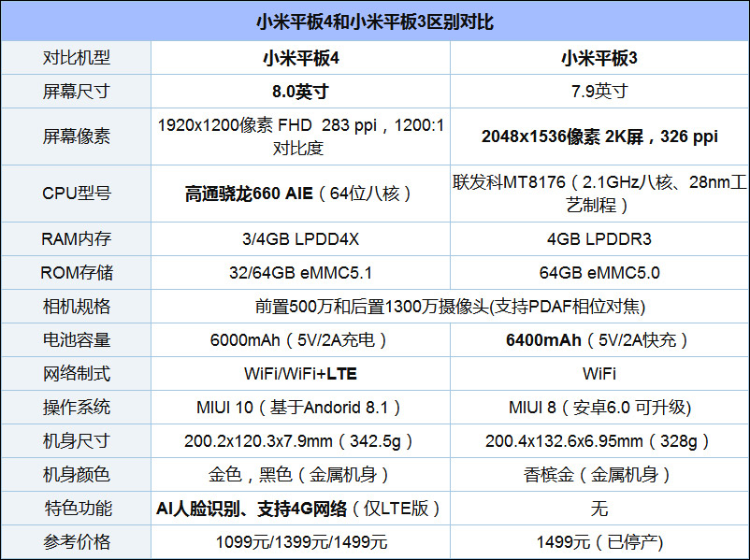Click the 6400mAh（5V/2A快充）cell
Viewport: 750px width, 560px height.
point(599,340)
